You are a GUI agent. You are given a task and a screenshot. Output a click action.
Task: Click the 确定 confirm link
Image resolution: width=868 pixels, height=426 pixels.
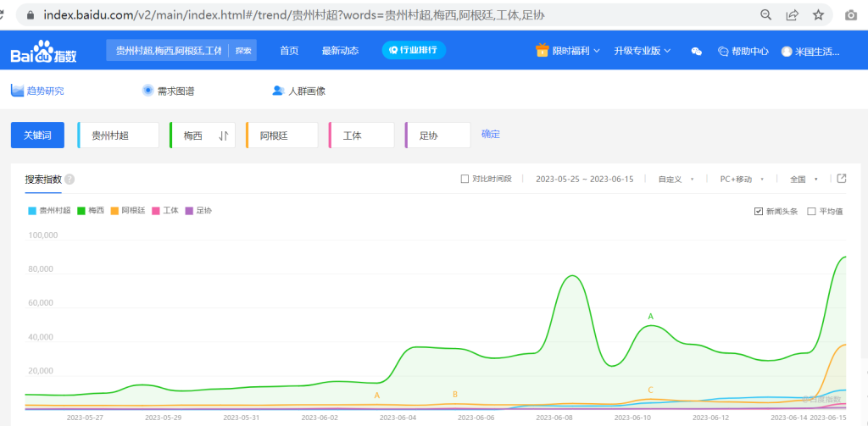[x=491, y=134]
